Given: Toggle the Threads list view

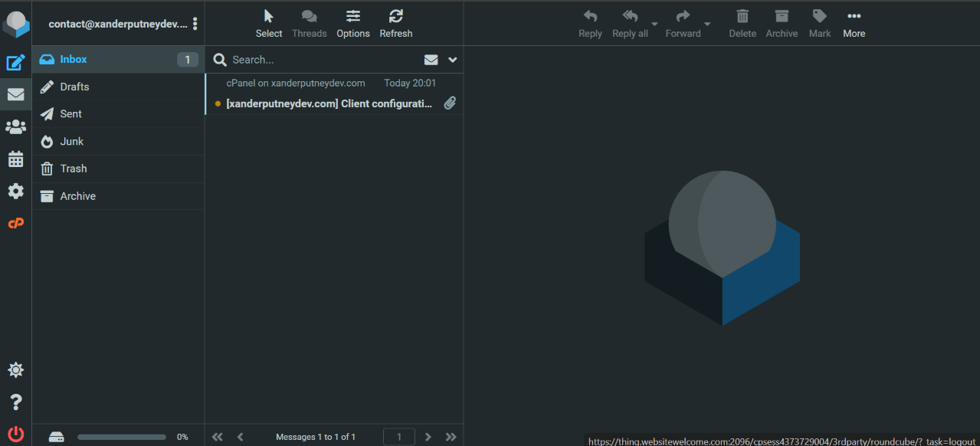Looking at the screenshot, I should pyautogui.click(x=310, y=24).
